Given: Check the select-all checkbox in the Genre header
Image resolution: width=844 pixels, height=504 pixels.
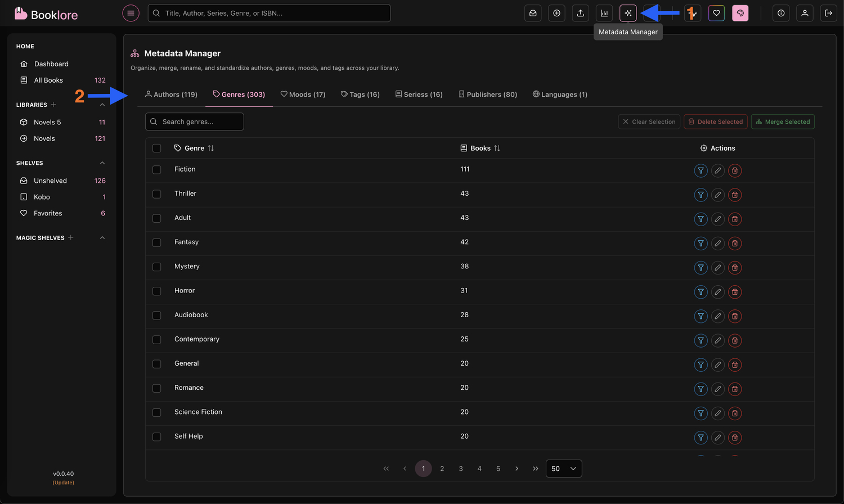Looking at the screenshot, I should click(x=157, y=147).
